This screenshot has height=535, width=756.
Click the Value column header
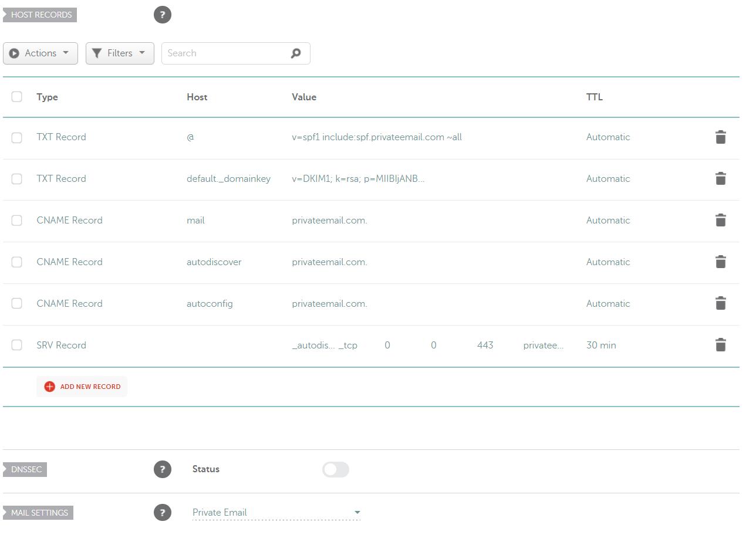304,97
